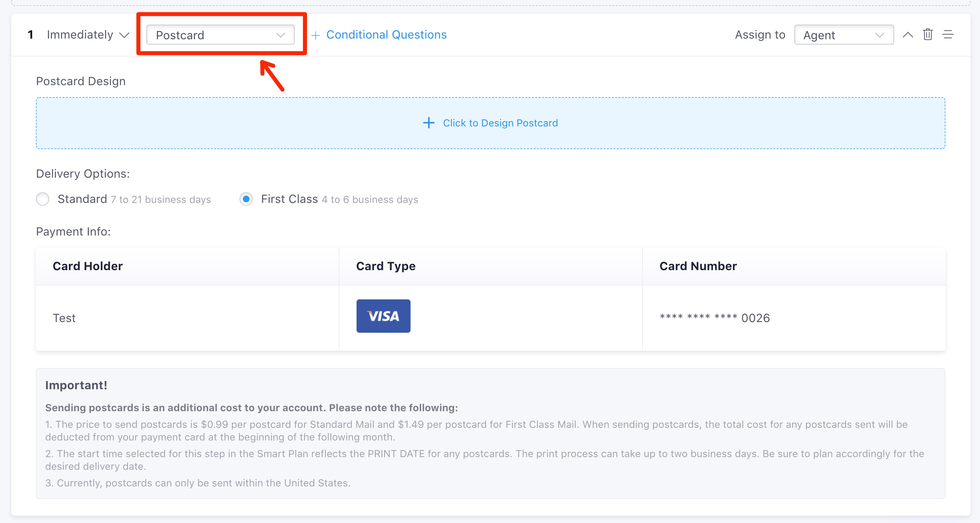Image resolution: width=980 pixels, height=523 pixels.
Task: Click the Test card holder row
Action: pyautogui.click(x=64, y=318)
